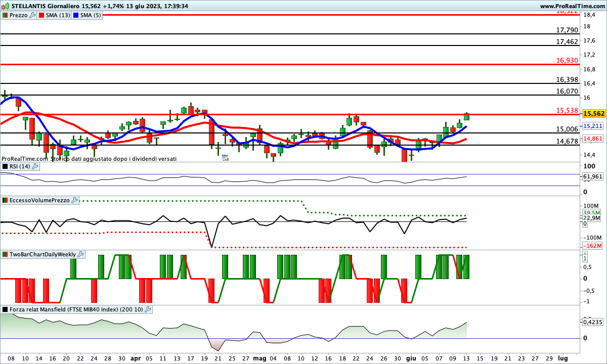
Task: Click the black RSI (14) color square
Action: point(5,166)
